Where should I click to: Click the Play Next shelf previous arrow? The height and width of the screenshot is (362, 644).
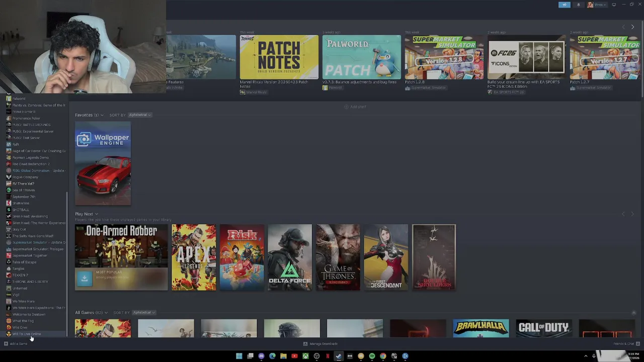pos(623,214)
